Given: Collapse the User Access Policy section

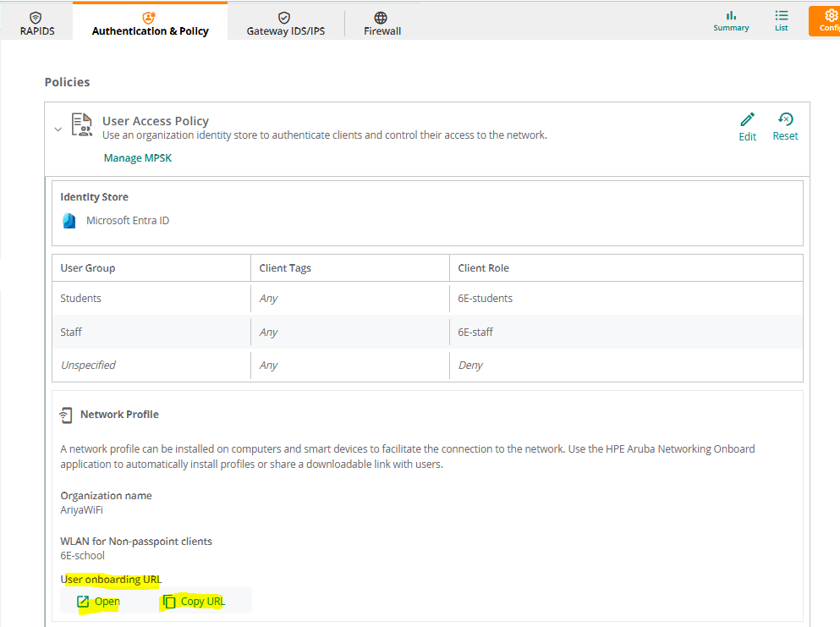Looking at the screenshot, I should click(58, 129).
